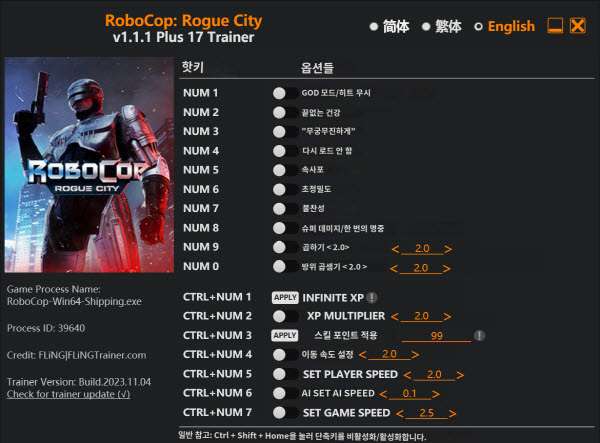Open Check for trainer update link

68,394
